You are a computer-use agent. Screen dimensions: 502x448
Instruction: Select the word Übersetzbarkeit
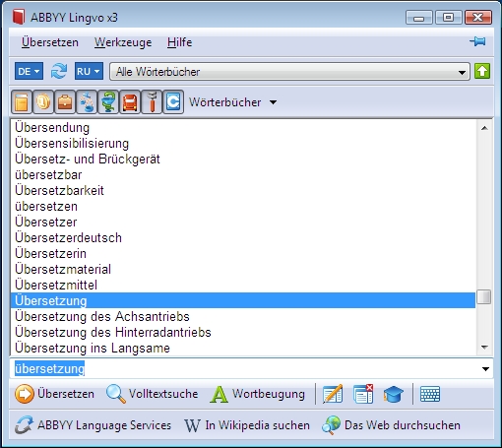pyautogui.click(x=243, y=191)
